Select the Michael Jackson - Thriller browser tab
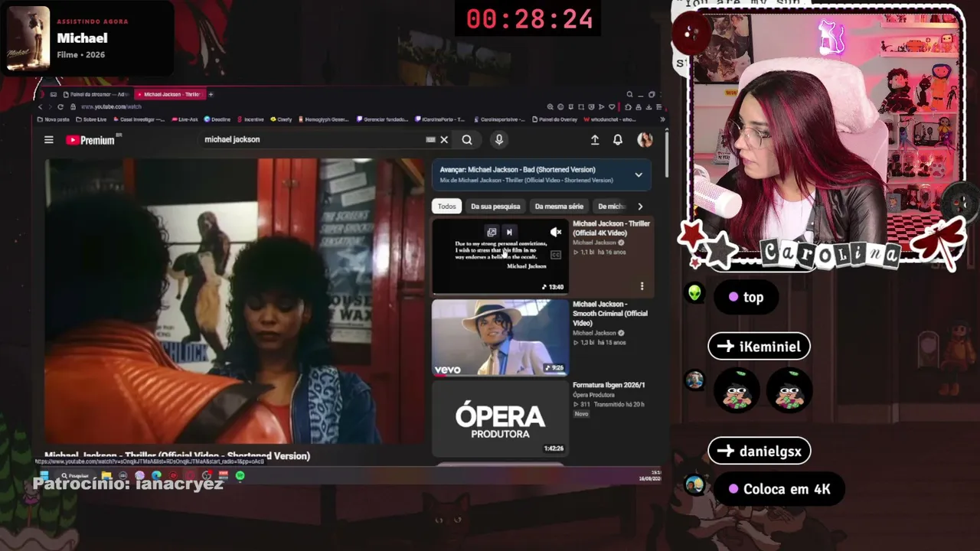Image resolution: width=980 pixels, height=551 pixels. coord(169,94)
